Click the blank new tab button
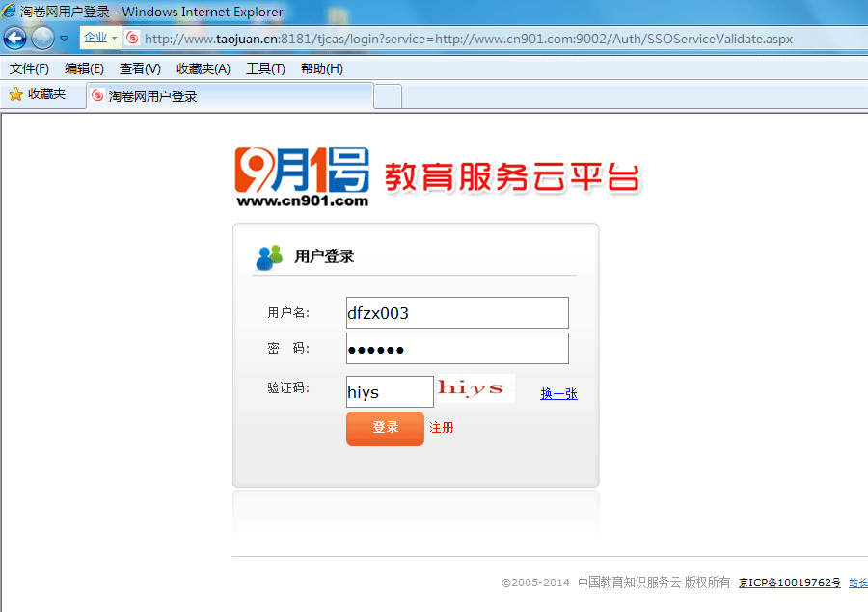The image size is (868, 612). pyautogui.click(x=388, y=96)
